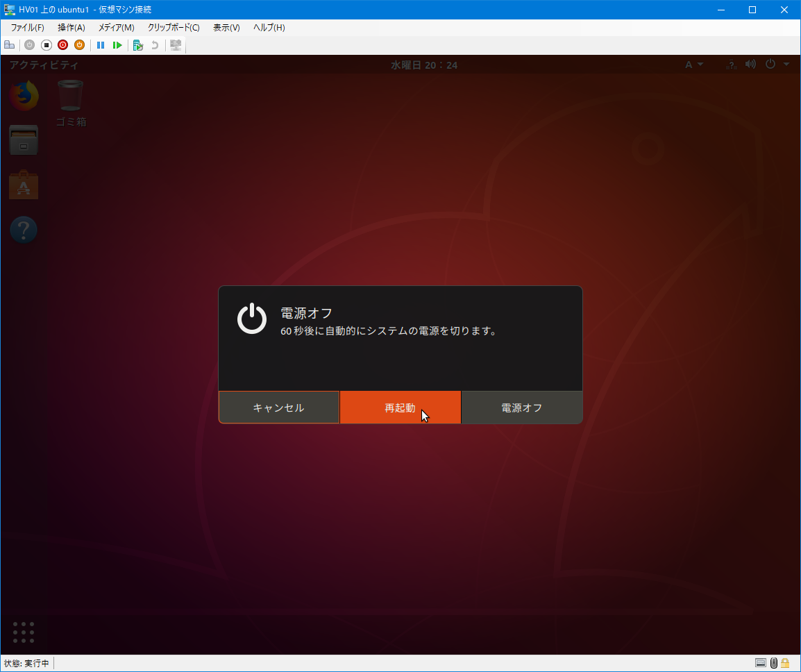Open the クリップボード(C) menu
This screenshot has width=801, height=672.
click(174, 28)
